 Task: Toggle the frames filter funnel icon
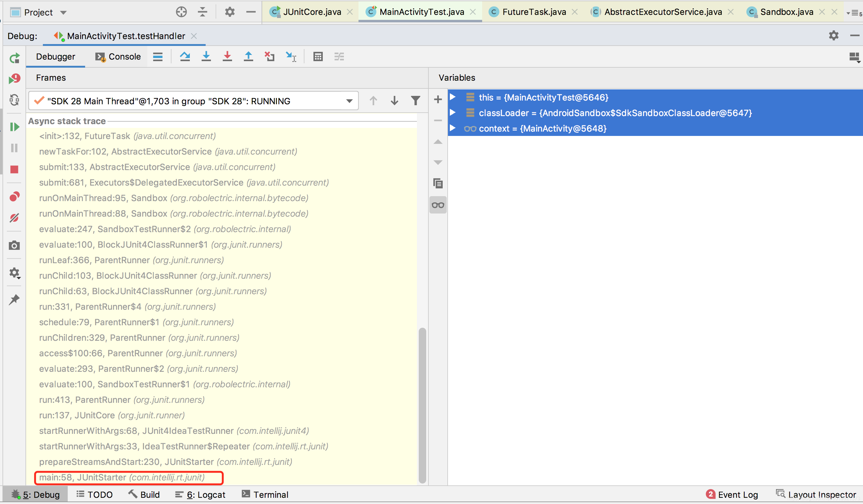coord(415,101)
